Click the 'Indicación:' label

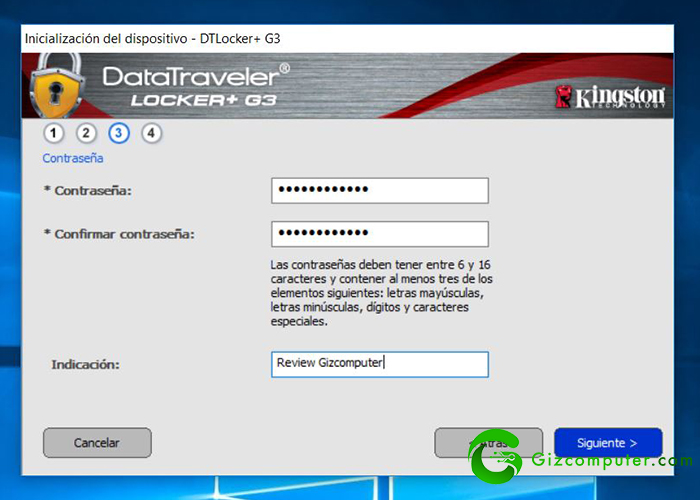click(x=85, y=365)
